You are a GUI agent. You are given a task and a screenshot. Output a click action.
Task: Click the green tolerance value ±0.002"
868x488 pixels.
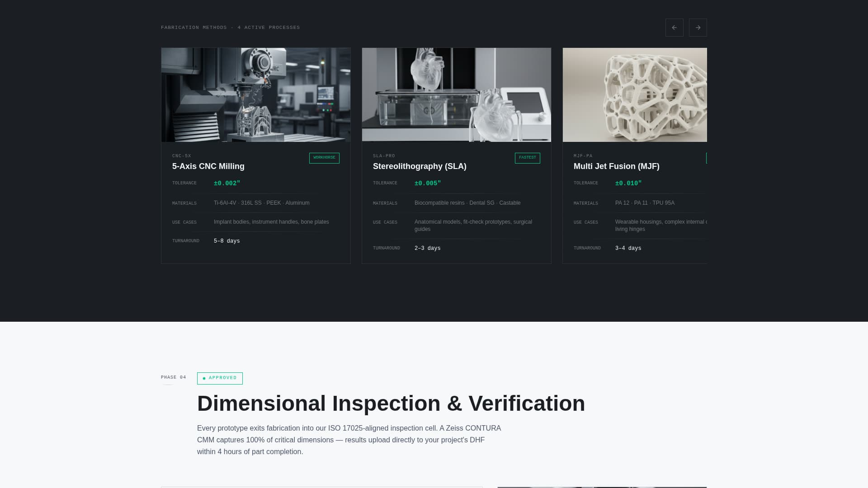[x=226, y=183]
